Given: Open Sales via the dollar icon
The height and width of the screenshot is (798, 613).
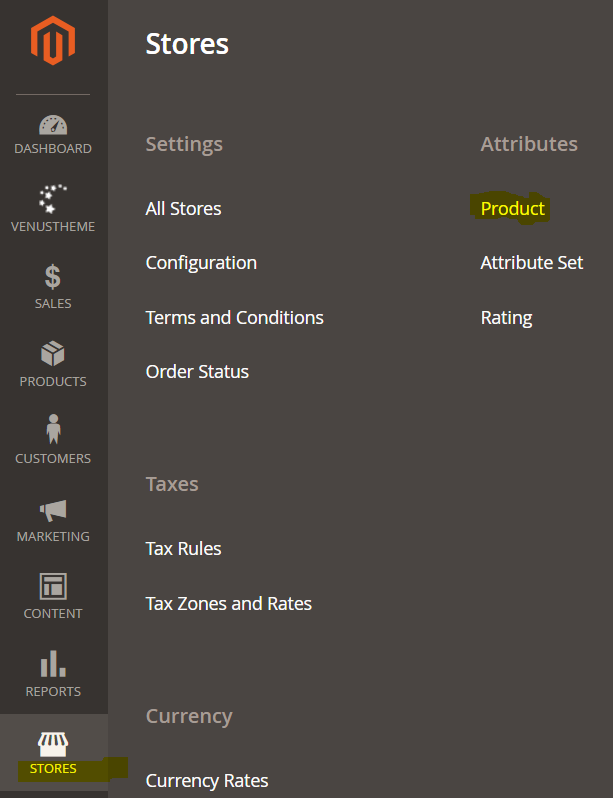Looking at the screenshot, I should click(53, 277).
